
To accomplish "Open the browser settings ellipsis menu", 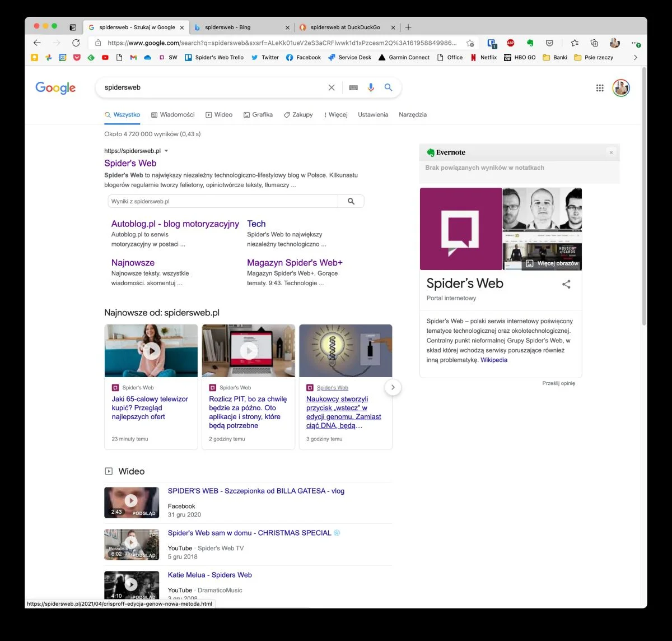I will (635, 43).
